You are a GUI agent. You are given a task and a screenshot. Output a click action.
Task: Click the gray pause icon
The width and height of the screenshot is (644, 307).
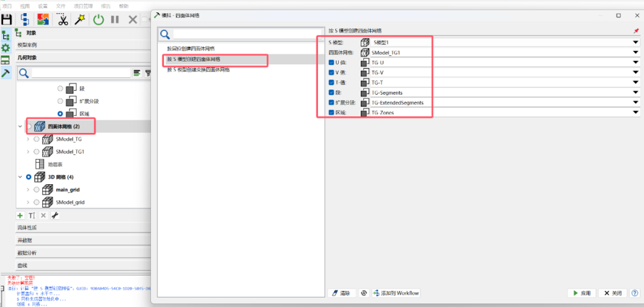(115, 19)
